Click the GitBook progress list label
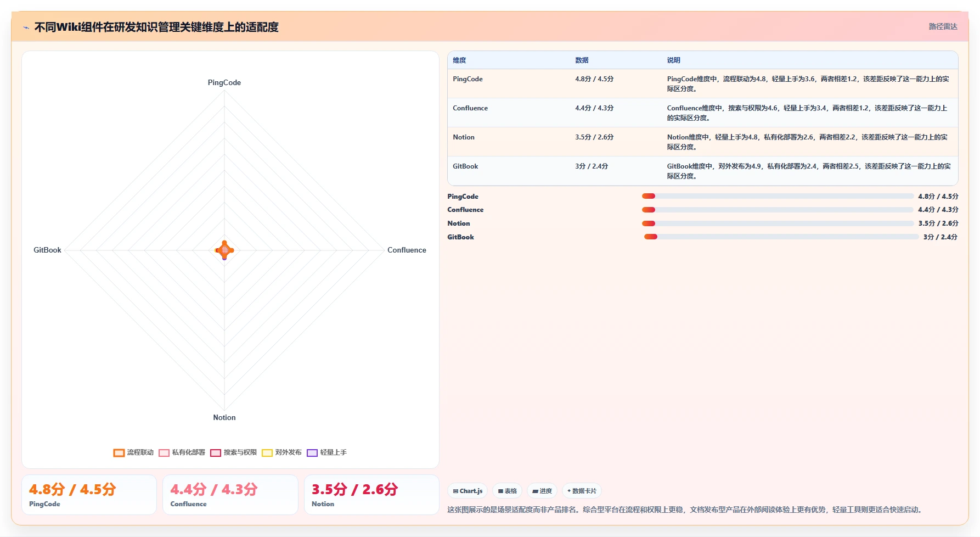980x537 pixels. 460,237
